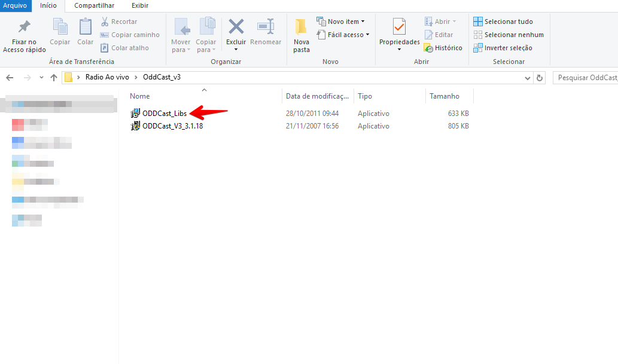Click the Pesquisar OddCast search box
Screen dimensions: 618x364
tap(586, 78)
